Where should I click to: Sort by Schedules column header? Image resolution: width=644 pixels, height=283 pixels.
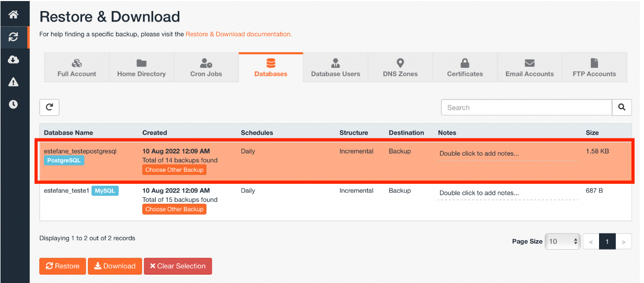pos(257,133)
